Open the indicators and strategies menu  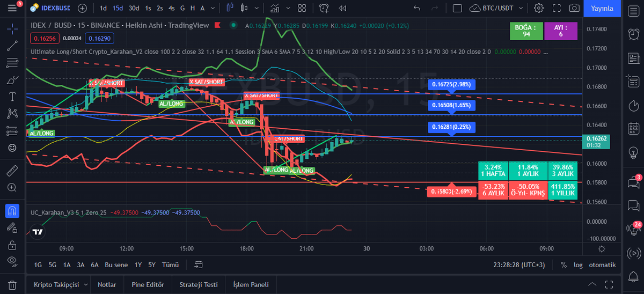tap(275, 8)
